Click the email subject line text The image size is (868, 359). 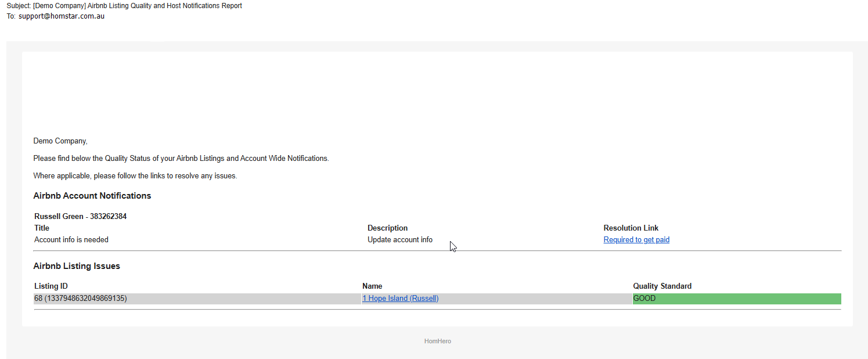pos(137,6)
